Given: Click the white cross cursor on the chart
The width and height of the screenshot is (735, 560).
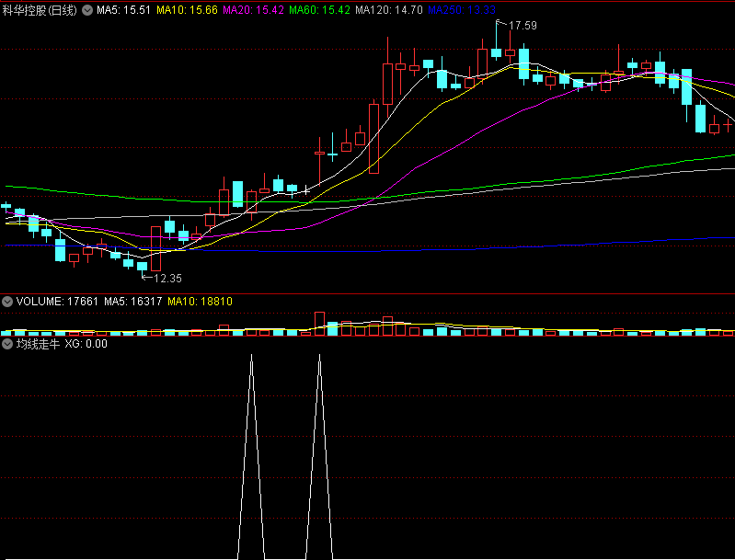Looking at the screenshot, I should (306, 190).
